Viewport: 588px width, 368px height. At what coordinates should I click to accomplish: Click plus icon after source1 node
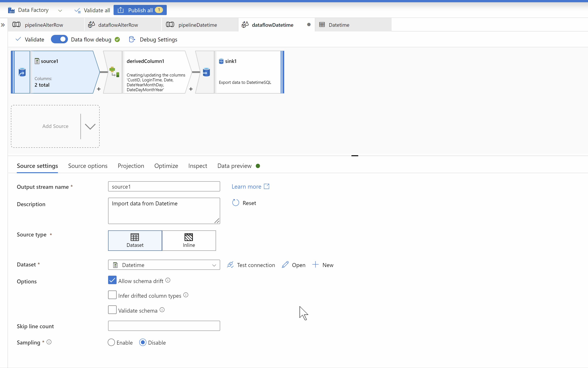point(99,89)
